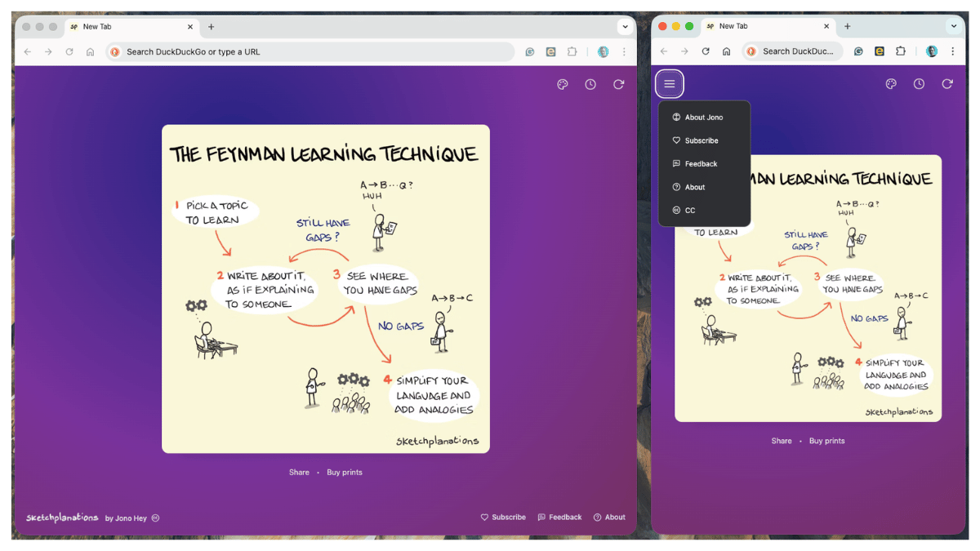Image resolution: width=980 pixels, height=551 pixels.
Task: Go back in the left browser window
Action: pyautogui.click(x=27, y=51)
